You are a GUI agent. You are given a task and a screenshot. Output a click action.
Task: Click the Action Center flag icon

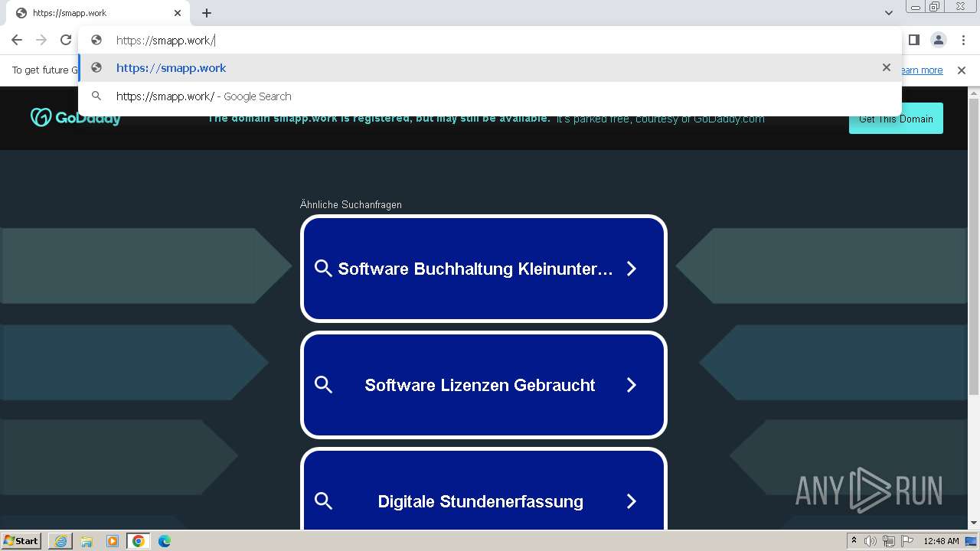point(907,541)
